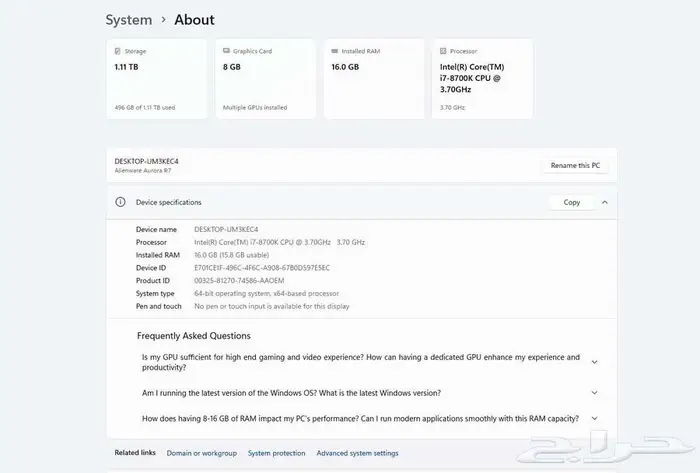Open Advanced system settings link

coord(357,453)
